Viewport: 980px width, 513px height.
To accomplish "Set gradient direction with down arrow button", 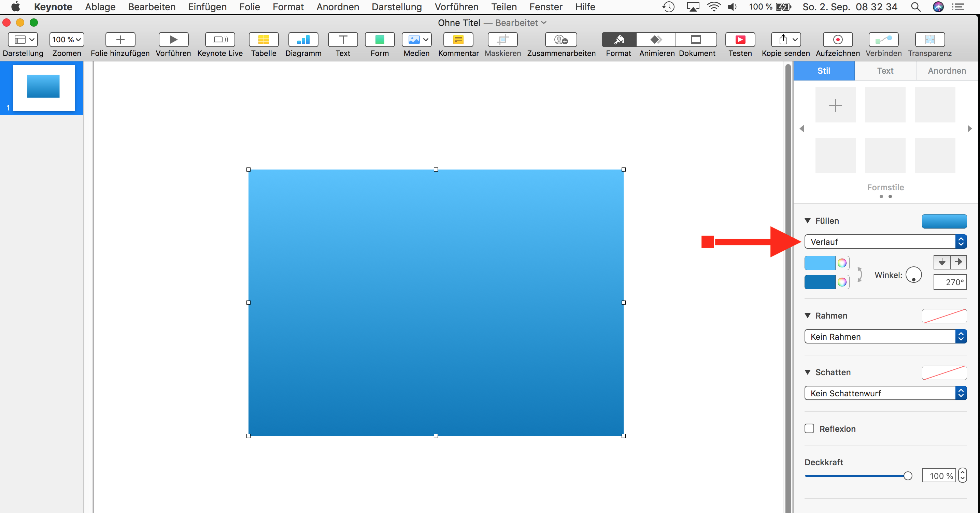I will [x=942, y=262].
